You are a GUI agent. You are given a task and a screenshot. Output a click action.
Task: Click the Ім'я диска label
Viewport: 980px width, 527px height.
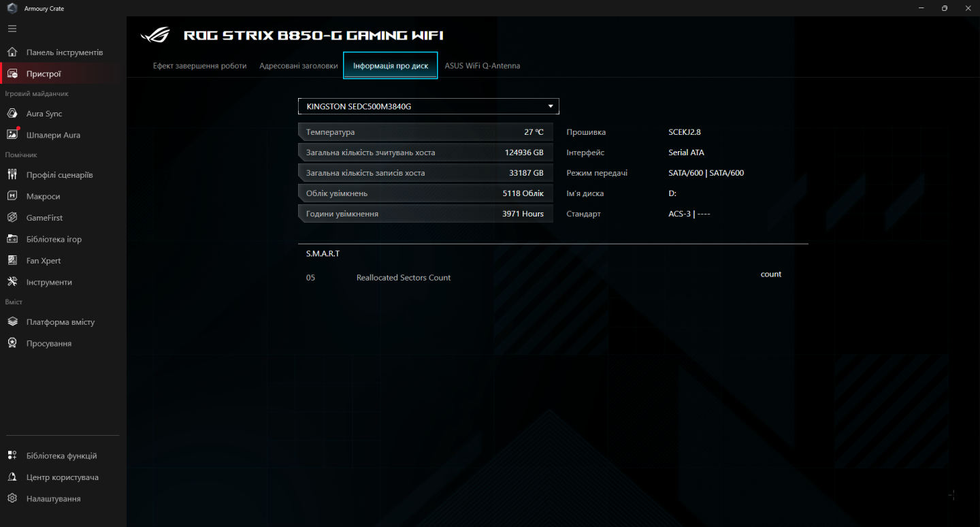[585, 193]
